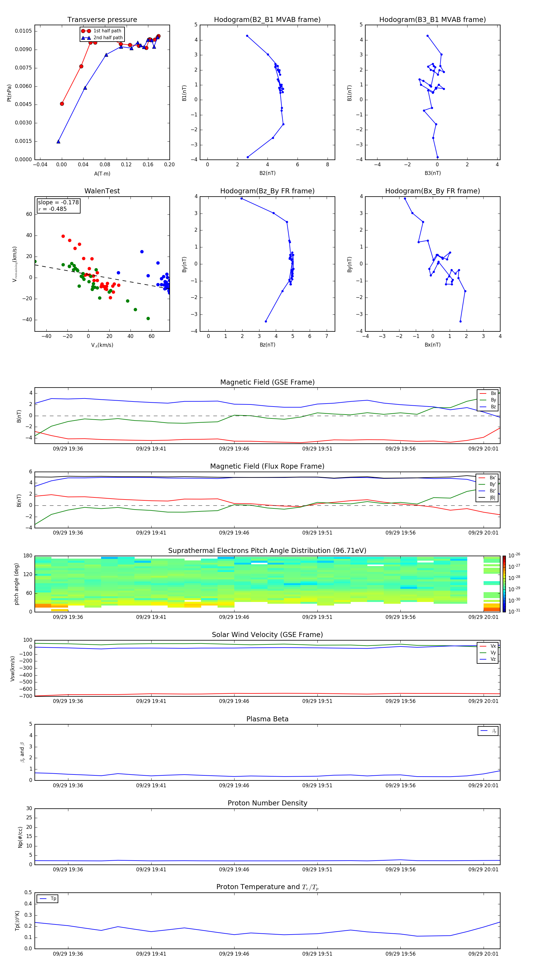Click the 'A(T·m)' x-axis label
The width and height of the screenshot is (535, 980).
[x=102, y=174]
